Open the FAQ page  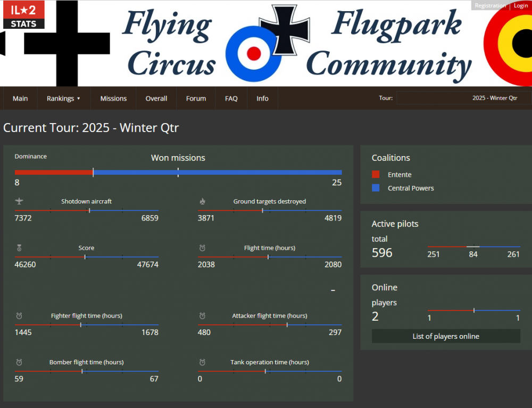[231, 98]
